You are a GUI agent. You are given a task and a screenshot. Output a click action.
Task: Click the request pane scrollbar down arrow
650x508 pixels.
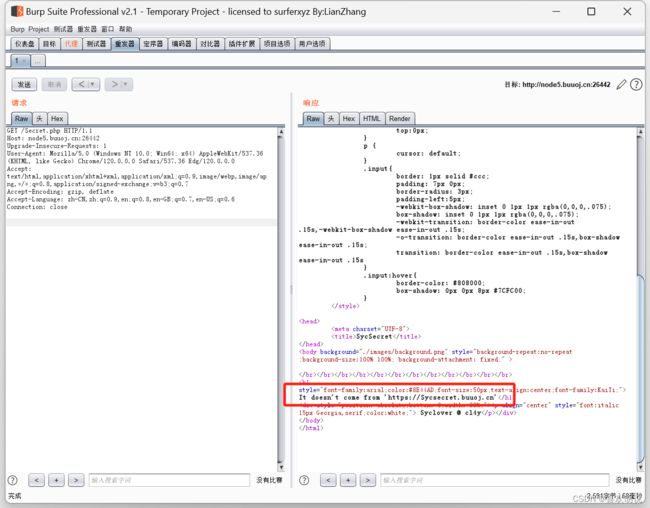(281, 468)
